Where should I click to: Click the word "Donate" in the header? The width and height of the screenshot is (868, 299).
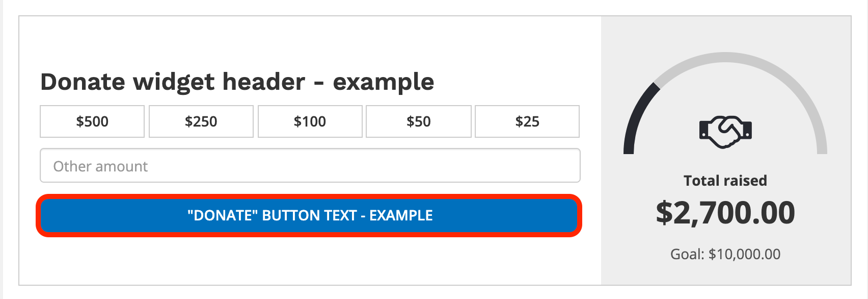(83, 82)
